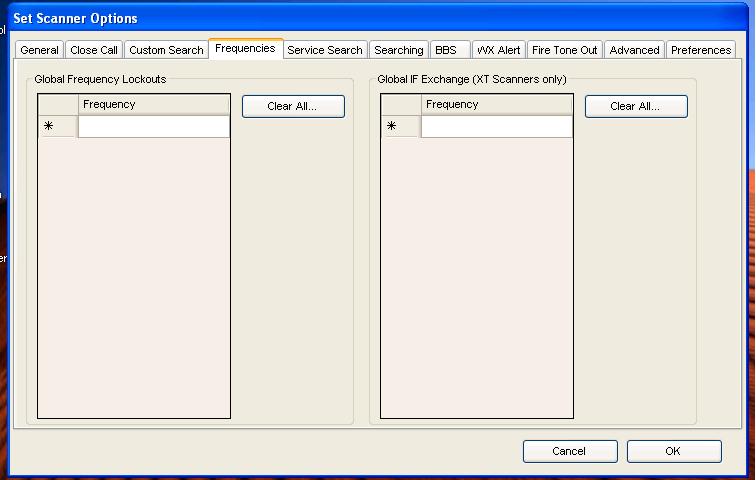Screen dimensions: 756x480
Task: Select Frequency column header in Lockouts grid
Action: click(154, 105)
